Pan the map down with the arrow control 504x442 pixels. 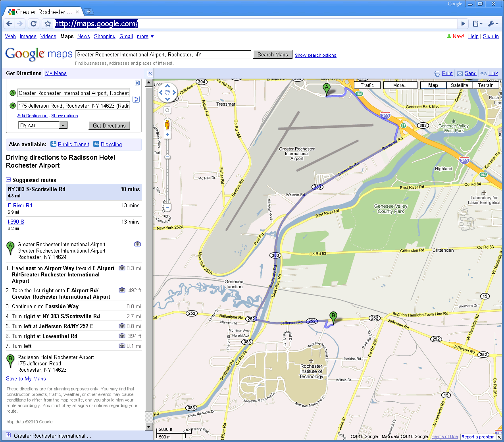(167, 99)
